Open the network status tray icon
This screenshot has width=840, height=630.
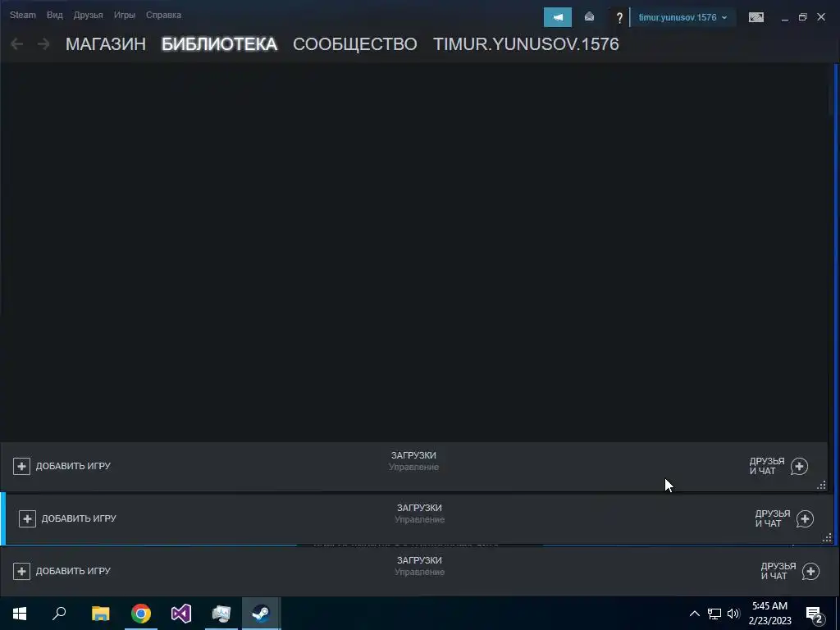pyautogui.click(x=714, y=614)
